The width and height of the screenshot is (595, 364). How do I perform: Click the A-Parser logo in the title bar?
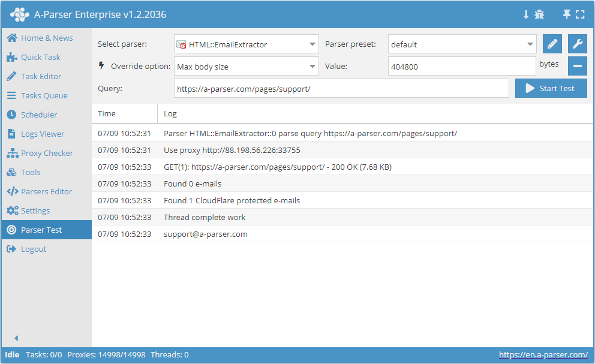20,13
